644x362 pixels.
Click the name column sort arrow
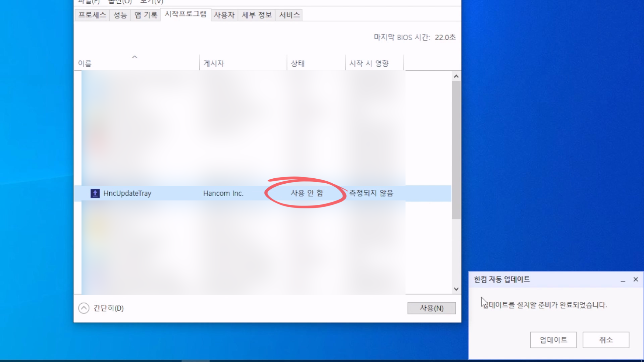point(135,57)
